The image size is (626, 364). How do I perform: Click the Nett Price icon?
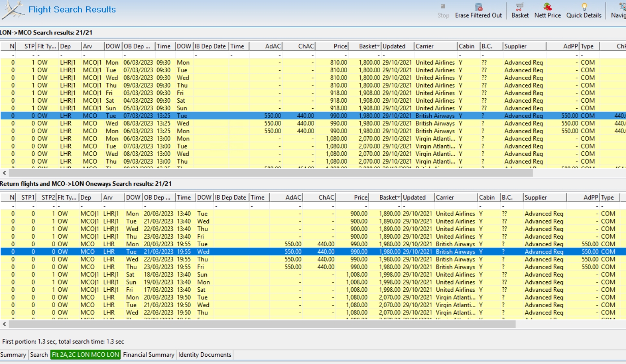point(547,7)
